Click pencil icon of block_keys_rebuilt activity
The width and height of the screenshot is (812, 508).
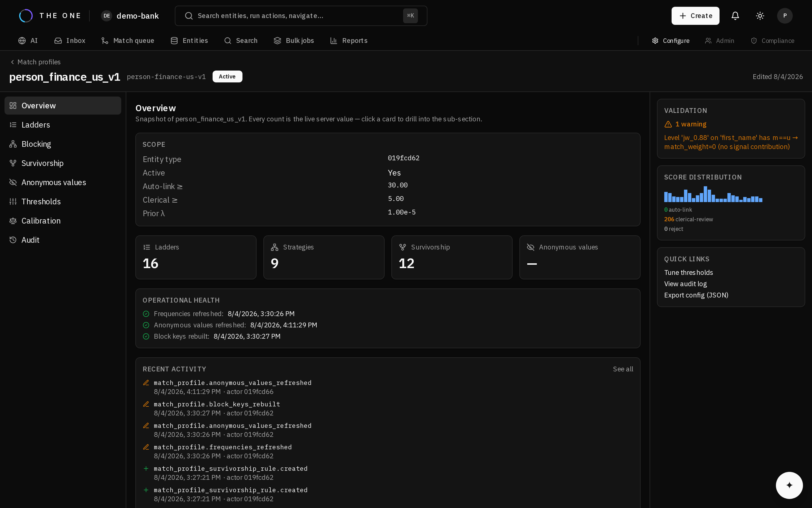coord(146,404)
